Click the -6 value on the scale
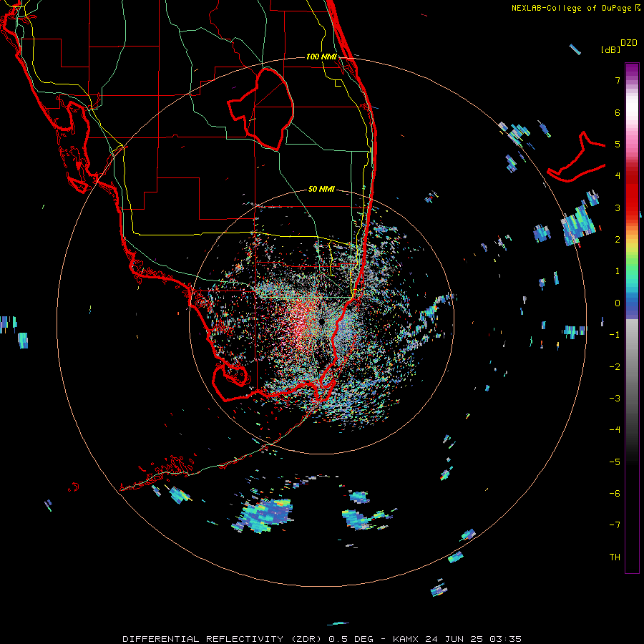Image resolution: width=644 pixels, height=644 pixels. click(615, 493)
